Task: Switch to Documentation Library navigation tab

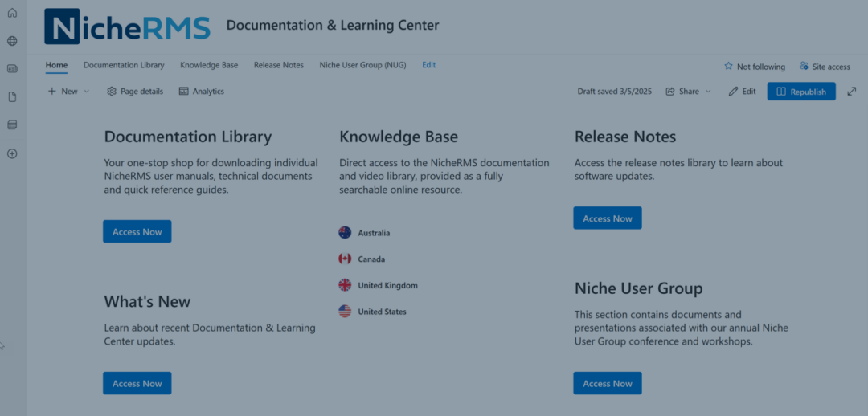Action: click(x=124, y=65)
